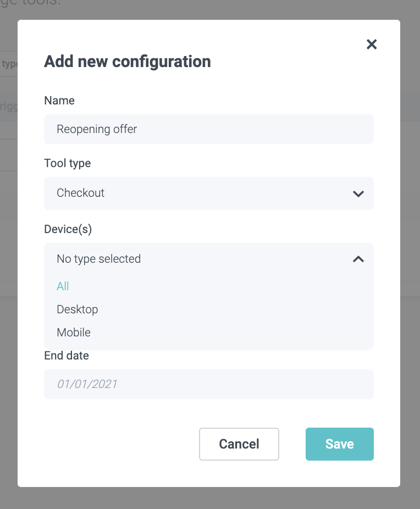Click the Add new configuration heading

coord(128,61)
